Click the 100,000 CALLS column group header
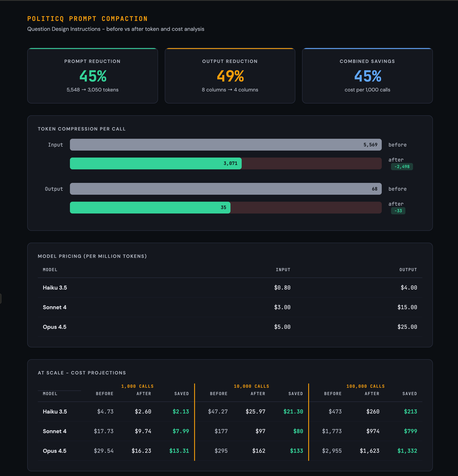The image size is (458, 476). pyautogui.click(x=365, y=386)
